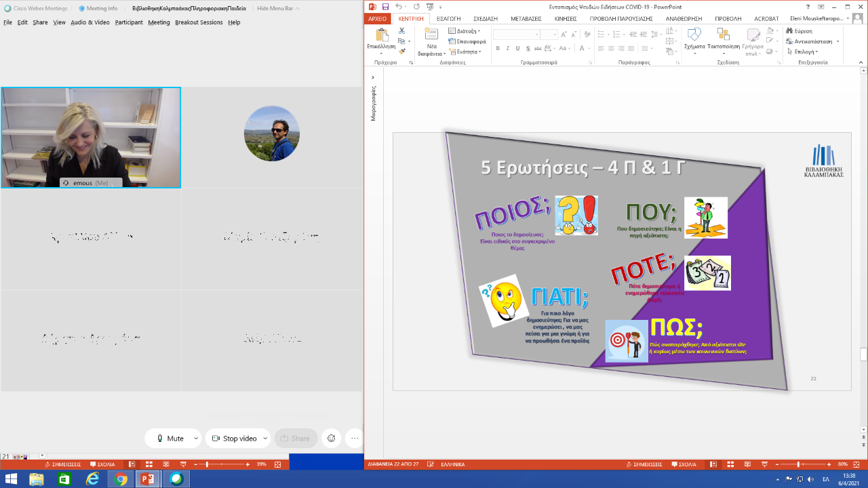The height and width of the screenshot is (488, 868).
Task: Open Meeting Info in Webex
Action: click(98, 8)
